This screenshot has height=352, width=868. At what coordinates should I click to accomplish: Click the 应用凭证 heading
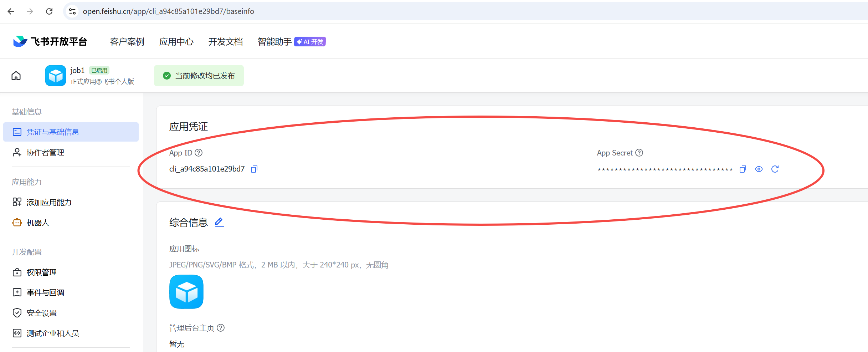tap(188, 127)
